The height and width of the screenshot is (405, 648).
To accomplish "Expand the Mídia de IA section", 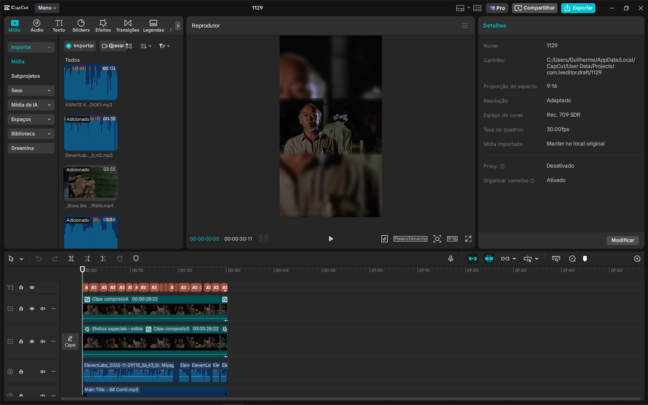I will [x=31, y=104].
